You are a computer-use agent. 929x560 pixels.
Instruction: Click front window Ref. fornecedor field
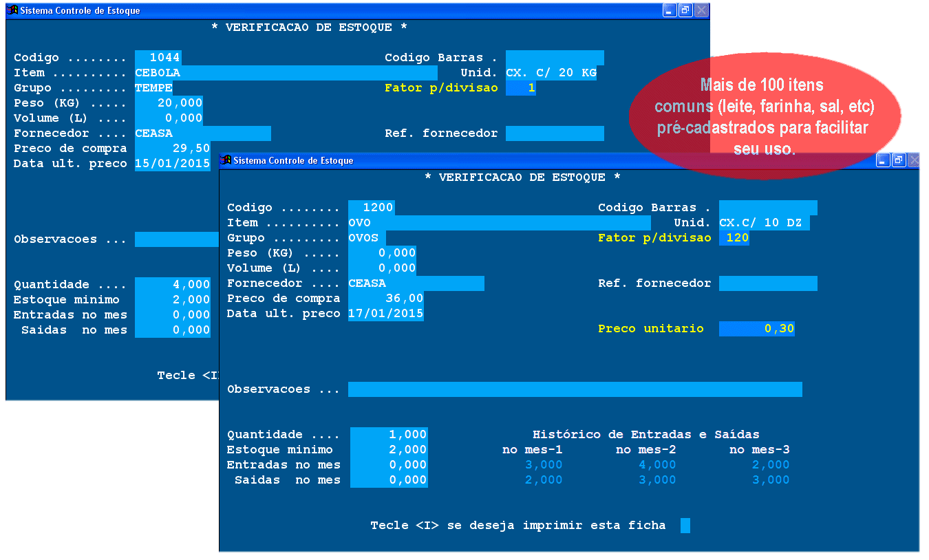click(768, 283)
